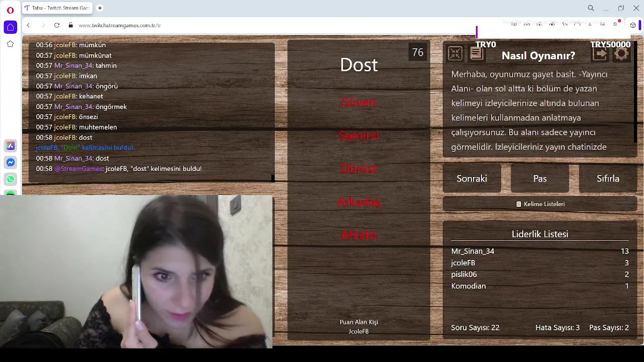Click forbidden word Samimi

(x=359, y=136)
